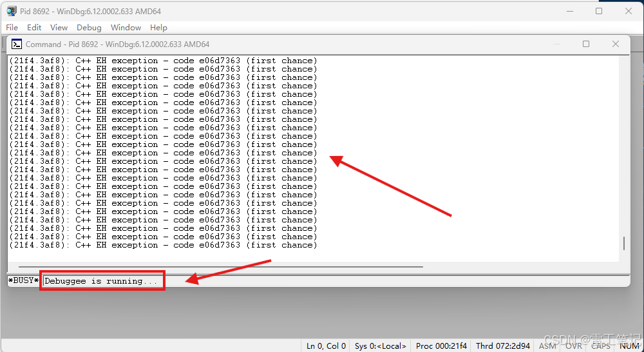
Task: Click the OVR indicator in status bar
Action: click(x=574, y=346)
